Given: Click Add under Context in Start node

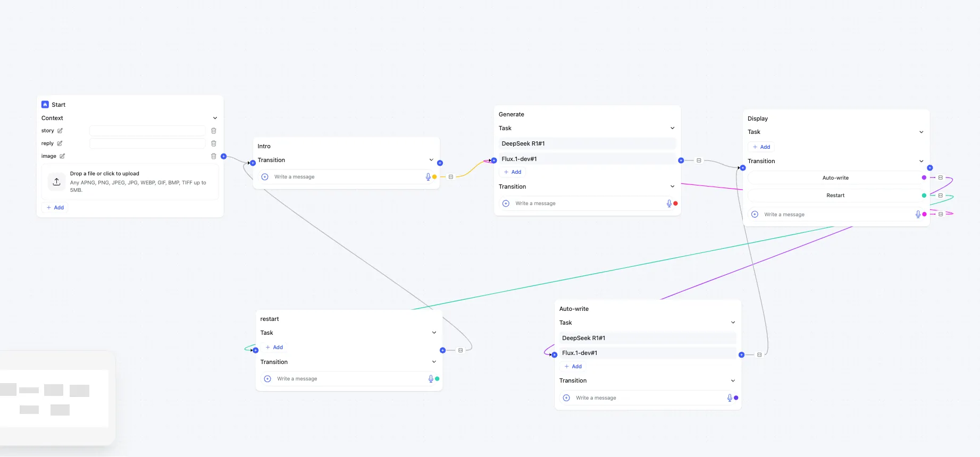Looking at the screenshot, I should coord(55,208).
